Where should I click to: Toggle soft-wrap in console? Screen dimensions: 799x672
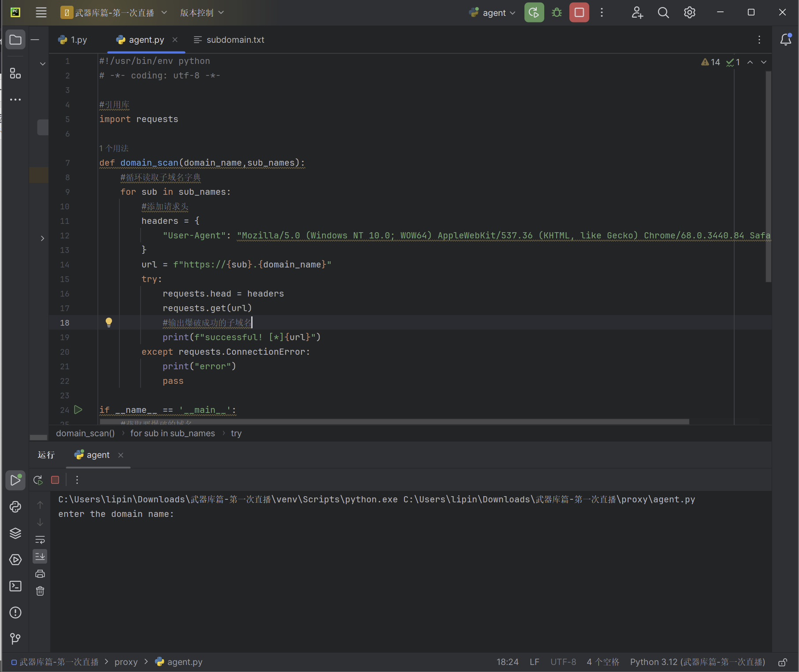click(x=40, y=539)
